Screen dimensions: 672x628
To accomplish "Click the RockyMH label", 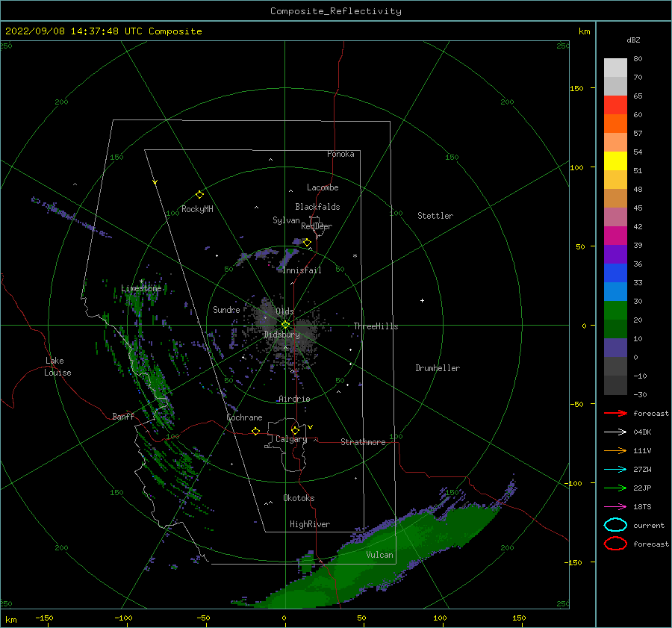I will click(197, 209).
